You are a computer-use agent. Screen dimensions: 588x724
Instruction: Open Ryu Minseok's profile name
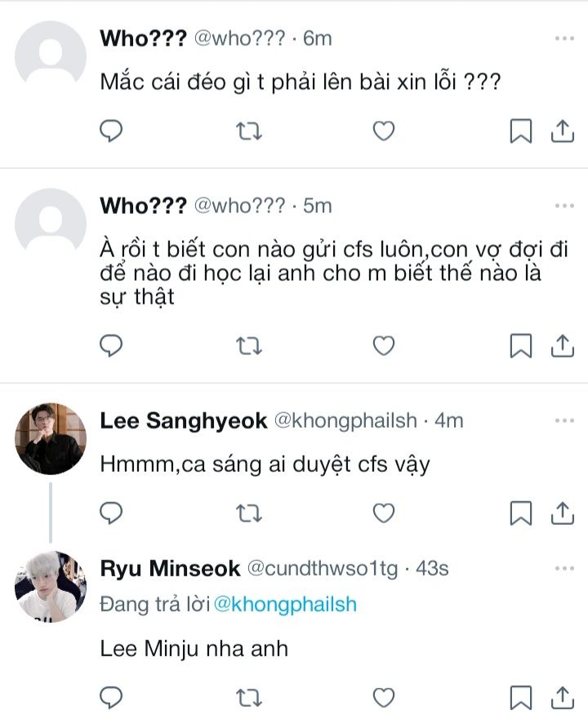coord(170,568)
